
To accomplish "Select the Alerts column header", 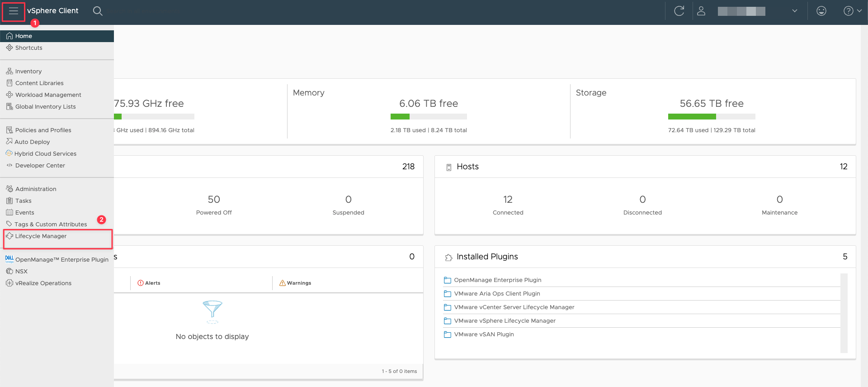I will pos(149,283).
